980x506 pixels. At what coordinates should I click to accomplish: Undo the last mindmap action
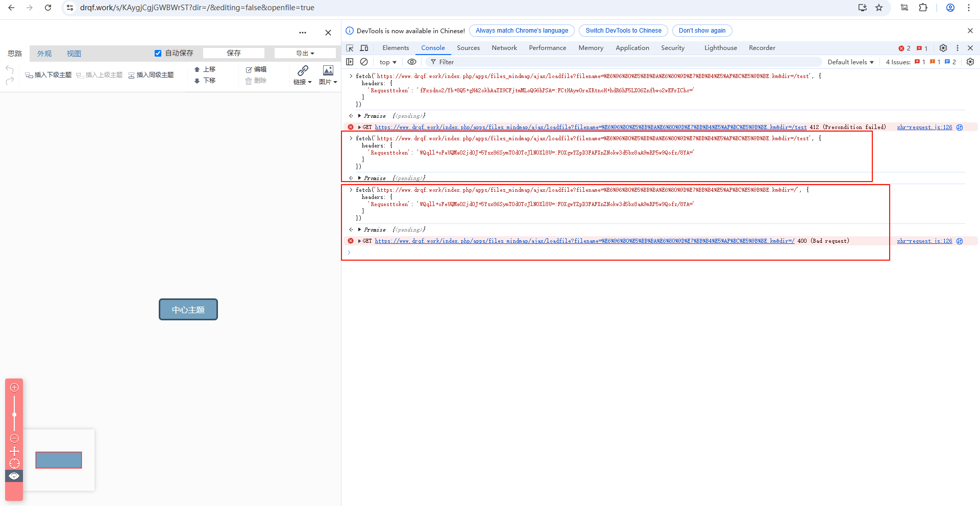pyautogui.click(x=10, y=69)
